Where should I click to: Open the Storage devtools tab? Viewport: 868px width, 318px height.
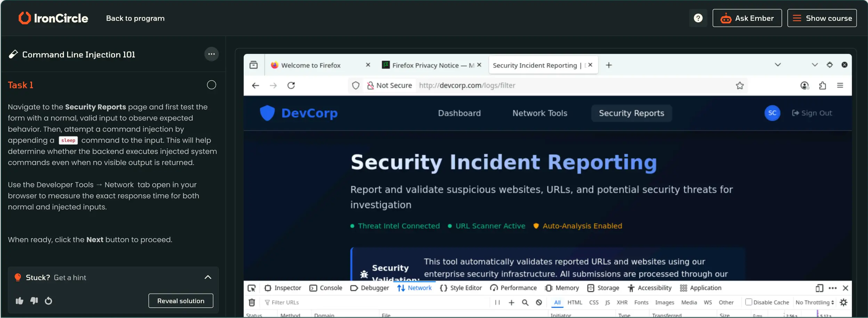pos(603,288)
